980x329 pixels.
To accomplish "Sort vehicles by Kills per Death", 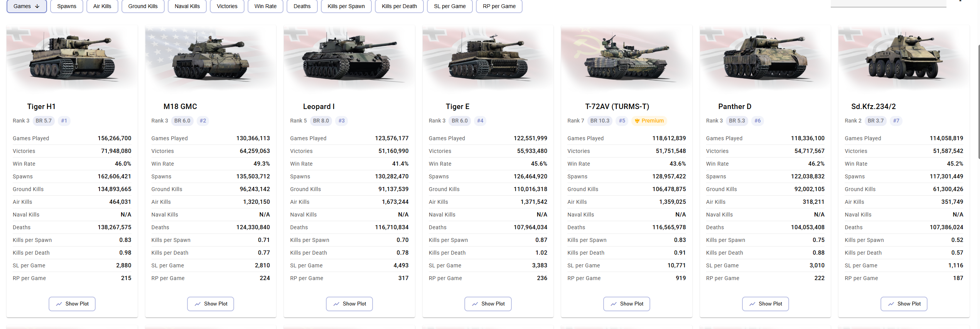I will [399, 6].
